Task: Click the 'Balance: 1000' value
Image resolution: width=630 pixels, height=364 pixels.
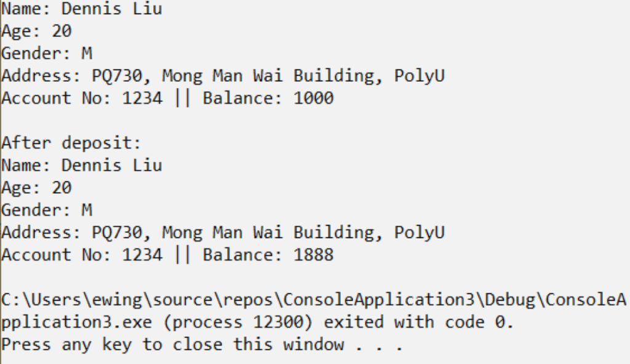Action: [268, 98]
